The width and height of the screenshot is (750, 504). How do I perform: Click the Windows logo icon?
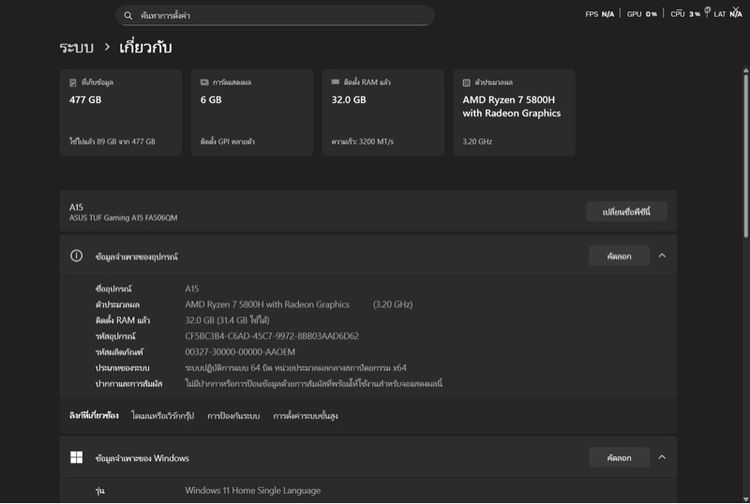(x=76, y=458)
